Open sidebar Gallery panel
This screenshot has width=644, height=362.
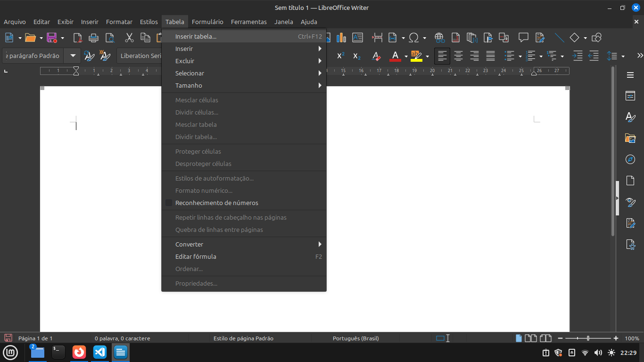coord(630,138)
